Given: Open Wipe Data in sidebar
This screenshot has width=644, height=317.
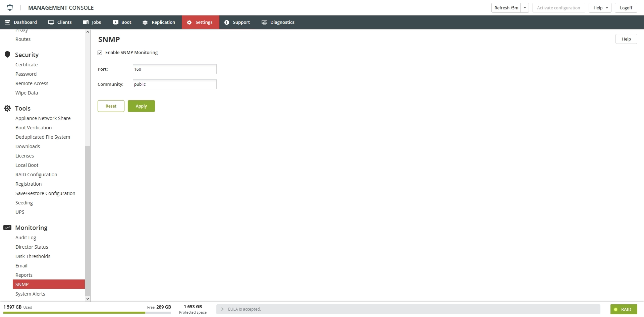Looking at the screenshot, I should click(26, 93).
